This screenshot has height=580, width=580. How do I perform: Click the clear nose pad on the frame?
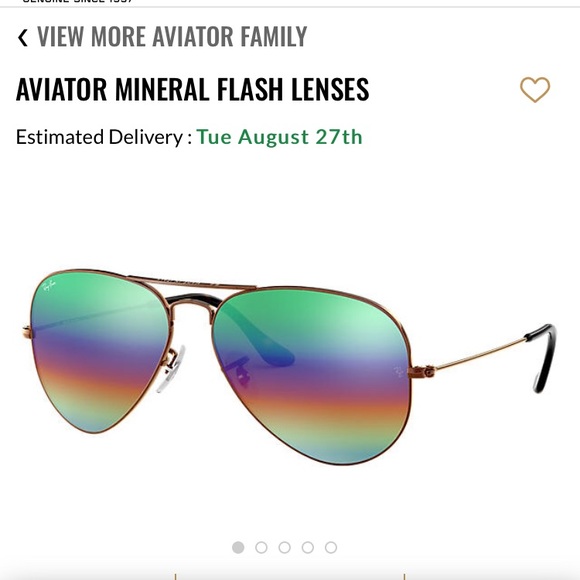pyautogui.click(x=171, y=370)
